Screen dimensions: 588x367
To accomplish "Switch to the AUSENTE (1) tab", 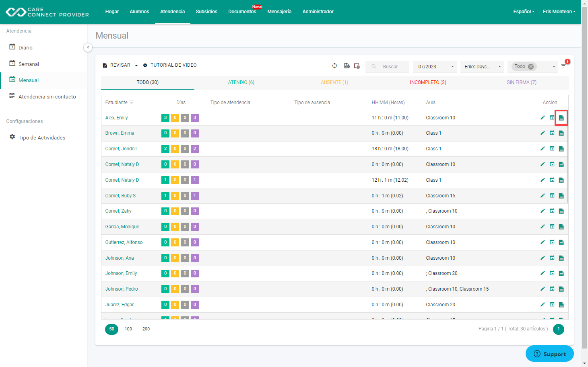I will point(334,82).
